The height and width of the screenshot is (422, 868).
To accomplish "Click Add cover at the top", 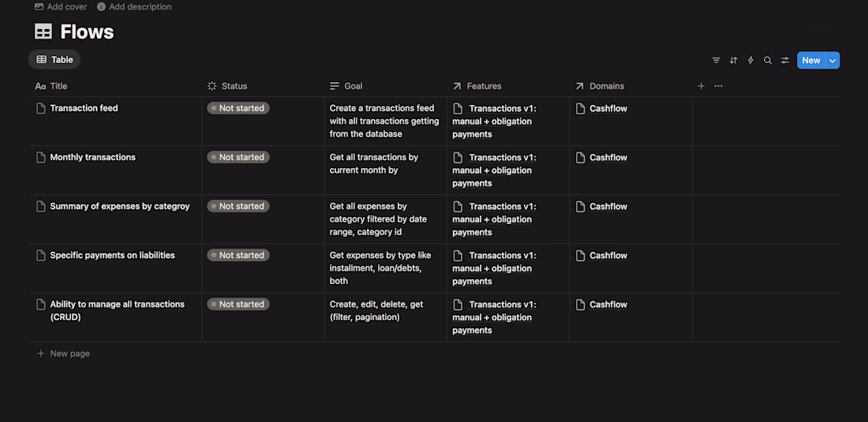I will click(61, 6).
